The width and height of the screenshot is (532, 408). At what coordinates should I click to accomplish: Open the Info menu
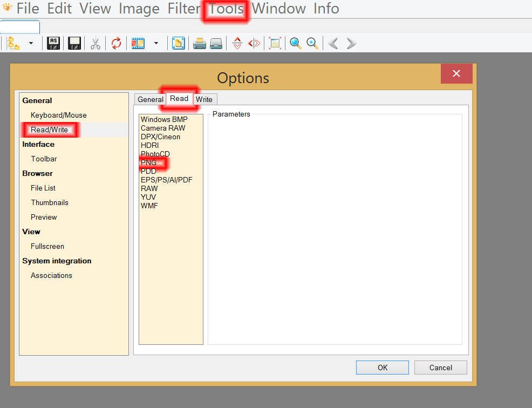pos(326,9)
